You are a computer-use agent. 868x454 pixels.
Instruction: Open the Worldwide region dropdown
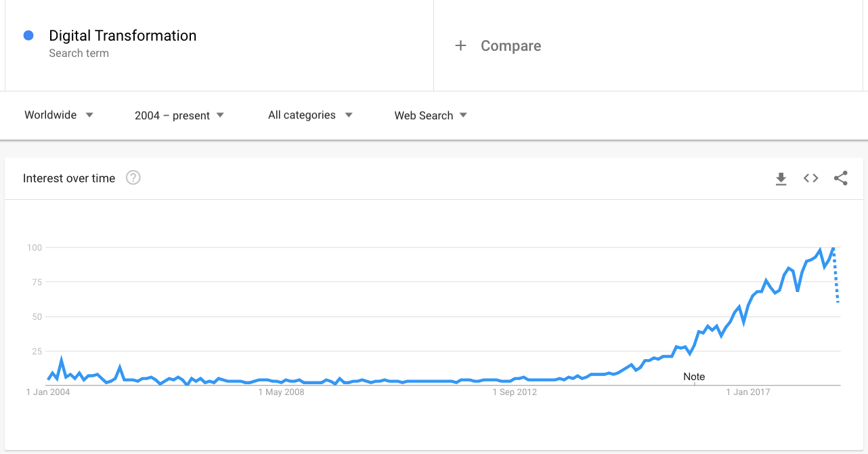[x=59, y=115]
